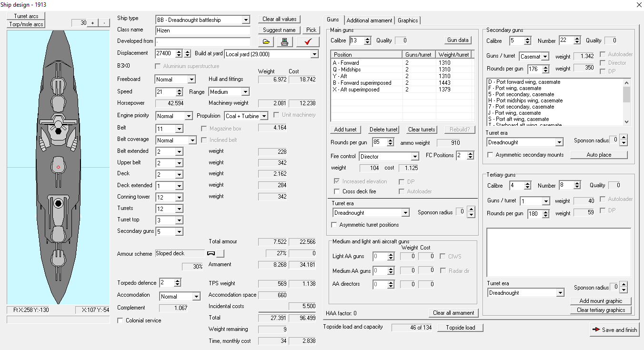Click the Clear turrets button
Image resolution: width=644 pixels, height=350 pixels.
422,130
